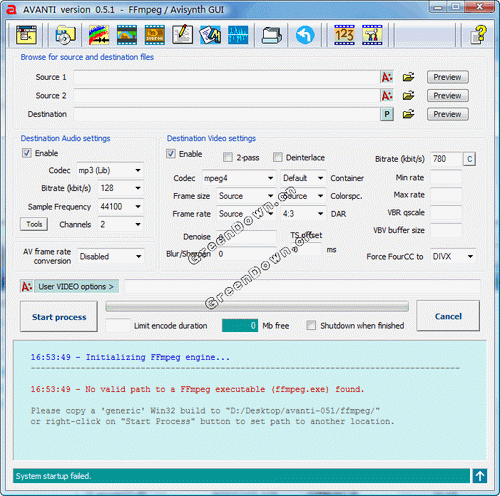Open Sample Frequency 44100 dropdown
500x496 pixels.
pos(120,206)
